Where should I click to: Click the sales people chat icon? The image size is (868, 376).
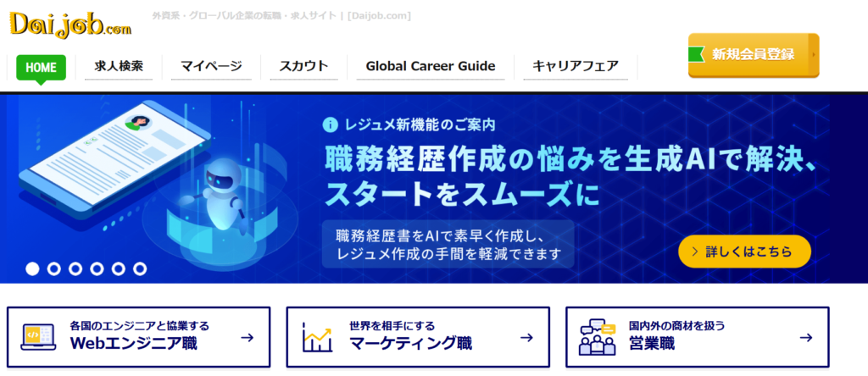coord(597,338)
